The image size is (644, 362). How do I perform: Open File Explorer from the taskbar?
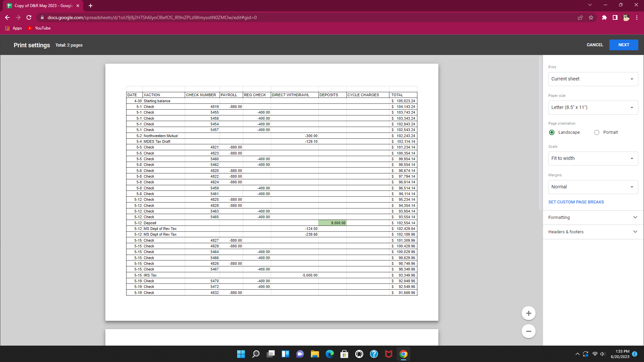point(315,354)
